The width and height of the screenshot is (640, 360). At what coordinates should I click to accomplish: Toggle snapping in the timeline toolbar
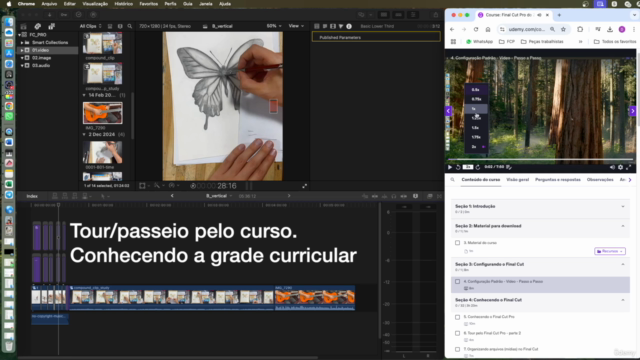pyautogui.click(x=404, y=196)
